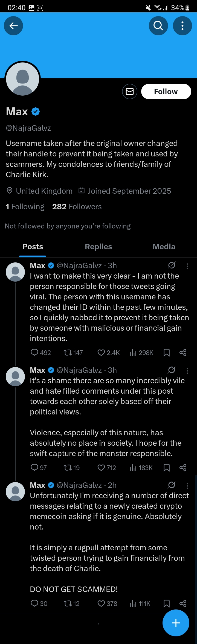197x644 pixels.
Task: Tap the back arrow button
Action: click(13, 26)
